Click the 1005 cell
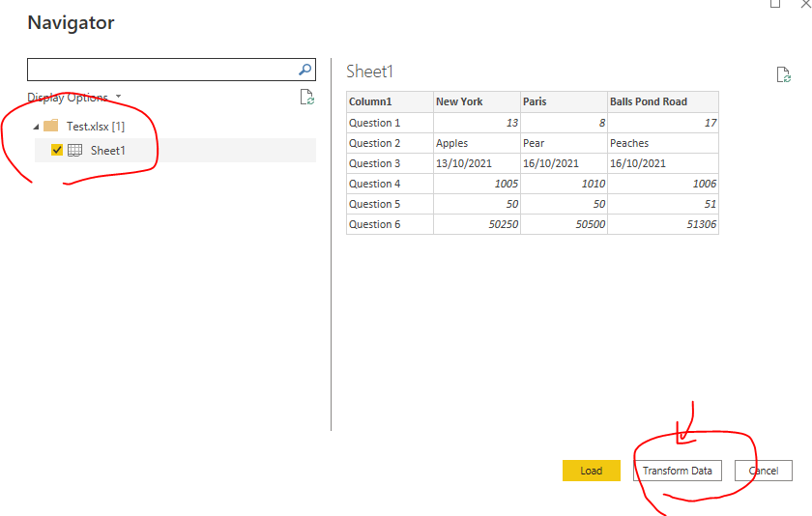Viewport: 812px width, 516px height. 477,184
